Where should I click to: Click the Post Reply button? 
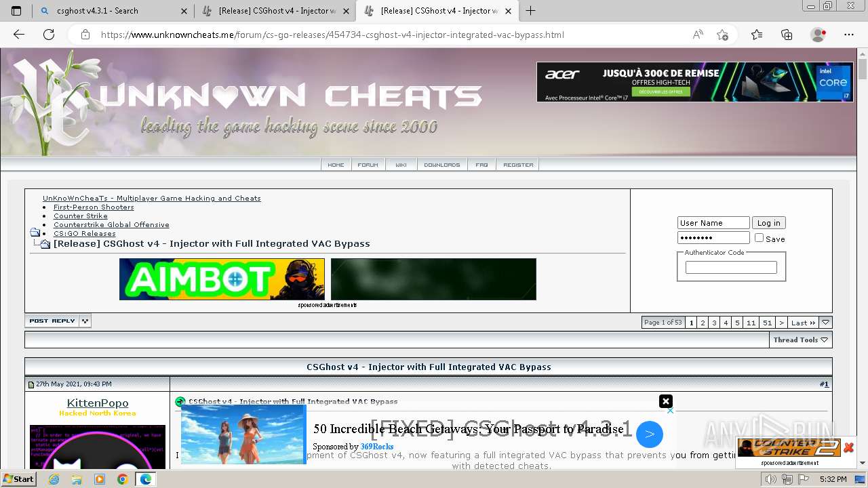(x=52, y=321)
